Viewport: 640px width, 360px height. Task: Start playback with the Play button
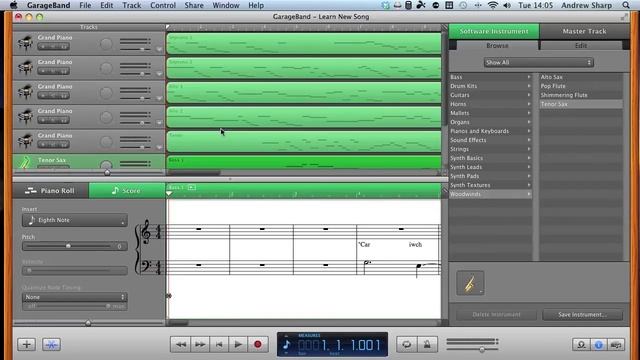coord(238,344)
